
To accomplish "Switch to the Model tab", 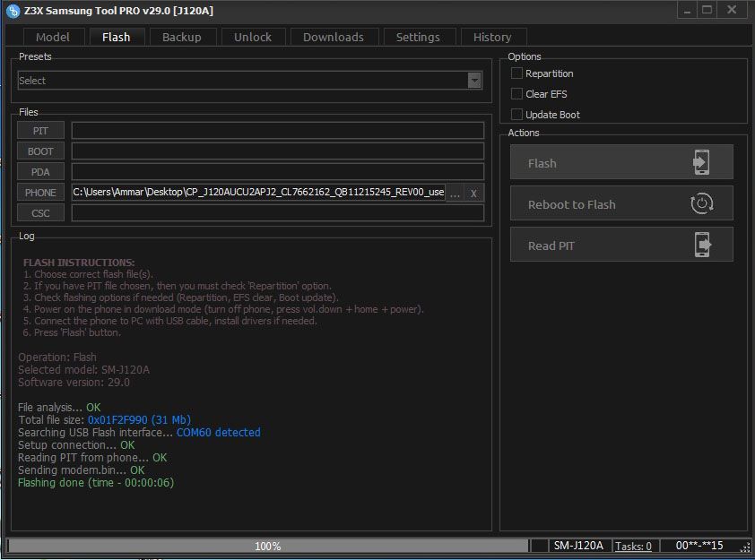I will 53,37.
